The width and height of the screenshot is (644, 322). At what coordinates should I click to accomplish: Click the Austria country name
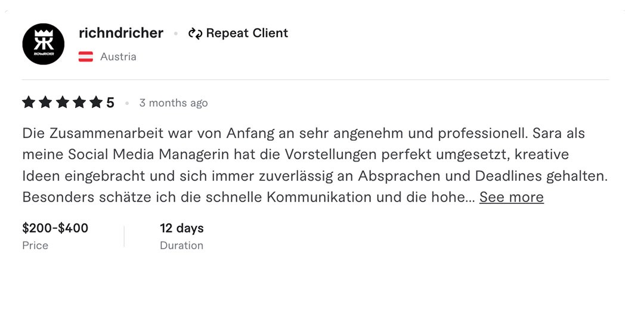(x=118, y=57)
